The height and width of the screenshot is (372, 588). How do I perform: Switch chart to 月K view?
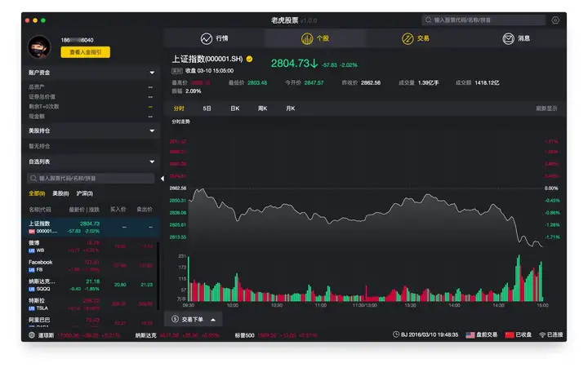click(291, 108)
